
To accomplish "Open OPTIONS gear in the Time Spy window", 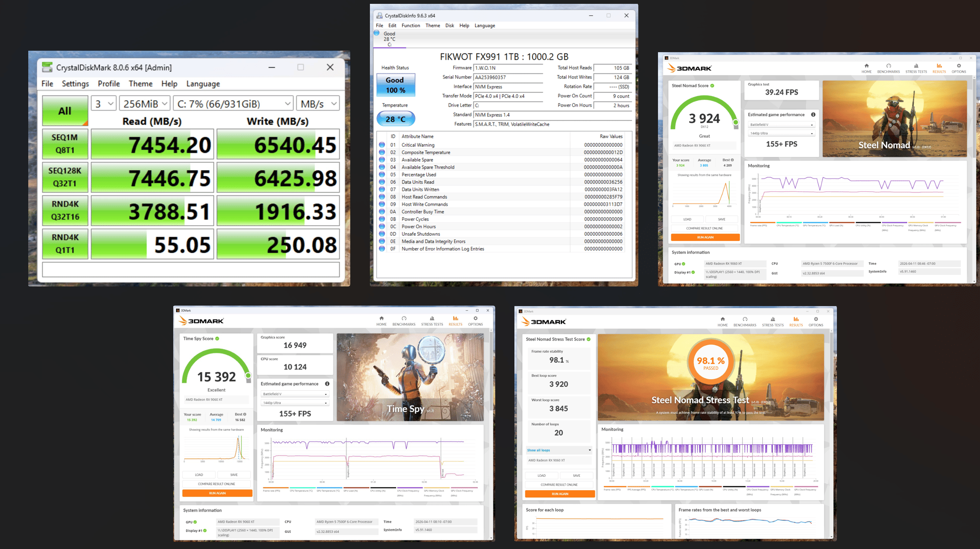I will click(x=475, y=321).
